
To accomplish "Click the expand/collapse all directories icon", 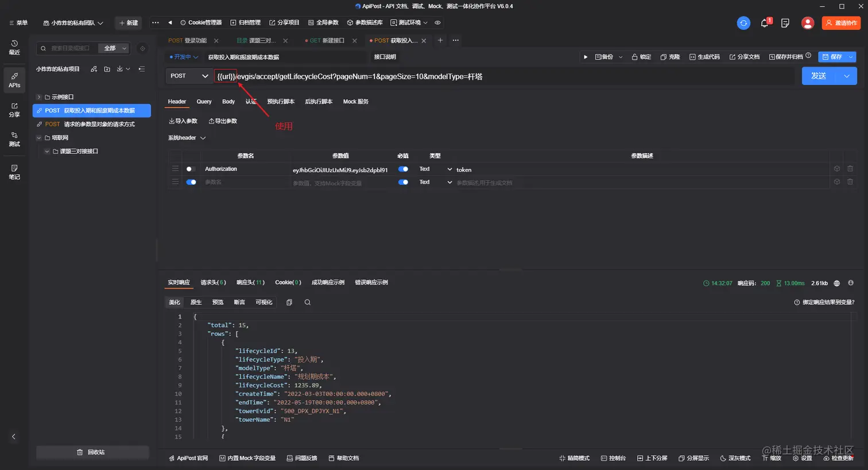I will tap(142, 69).
